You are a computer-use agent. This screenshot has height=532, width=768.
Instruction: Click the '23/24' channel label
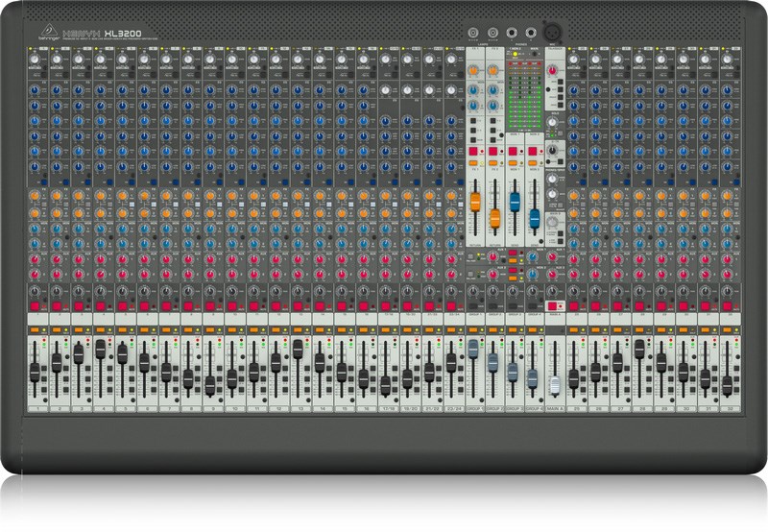[454, 408]
